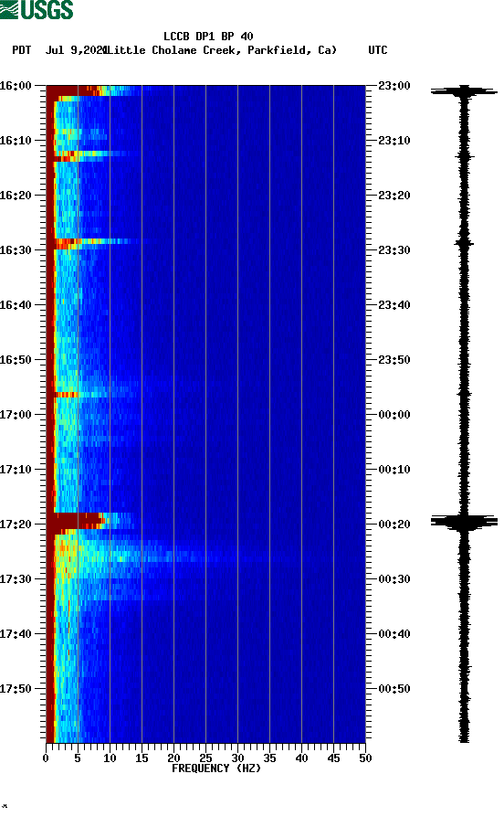Click the 00:00 UTC time label
Viewport: 504px width, 816px height.
394,415
